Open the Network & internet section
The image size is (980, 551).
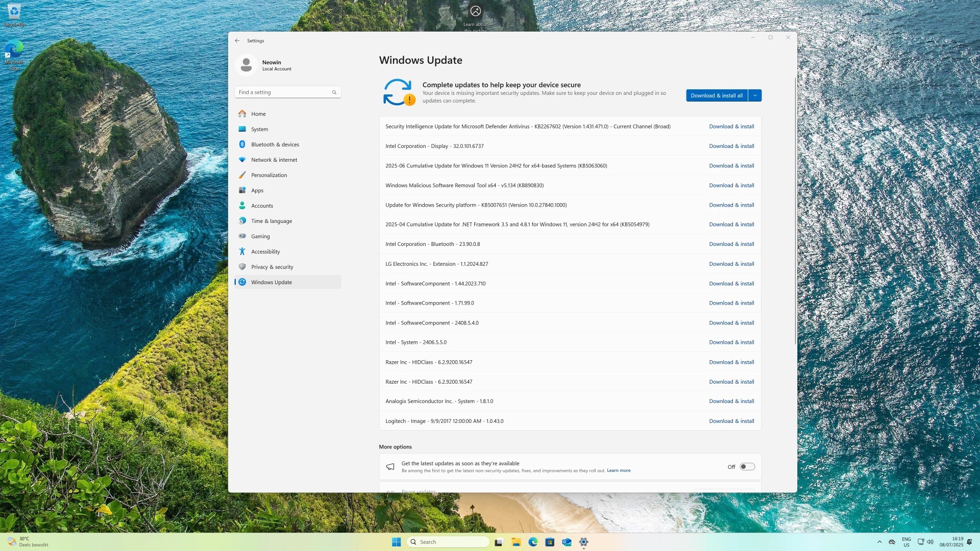pyautogui.click(x=274, y=160)
